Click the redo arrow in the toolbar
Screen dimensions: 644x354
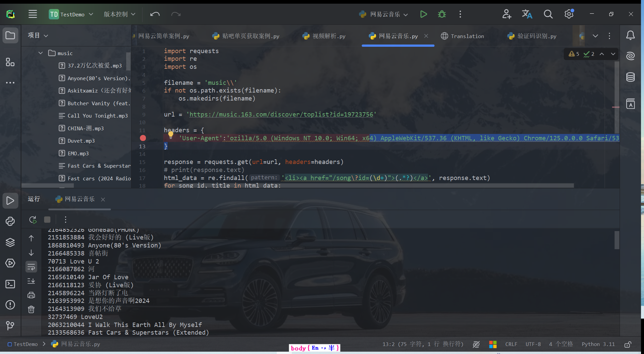176,14
